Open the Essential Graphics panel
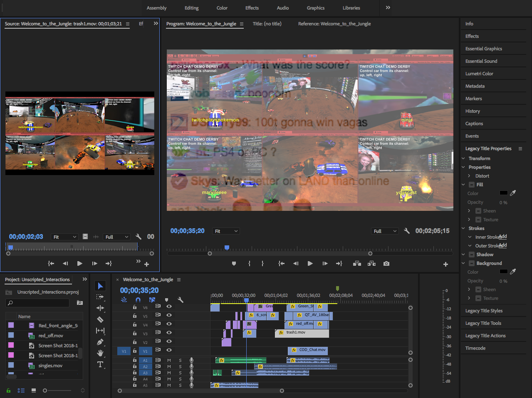Screen dimensions: 532x398 [484, 49]
